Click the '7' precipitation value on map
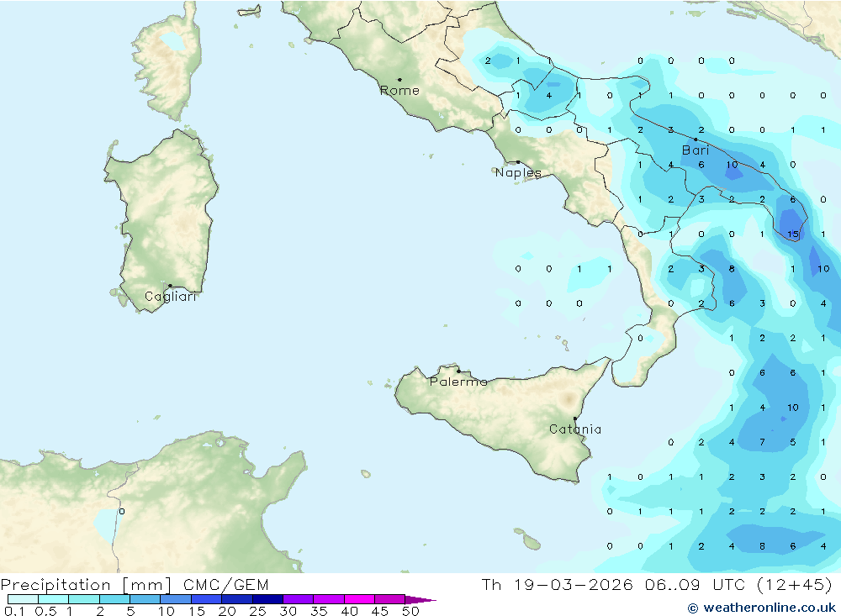Image resolution: width=841 pixels, height=616 pixels. [762, 442]
